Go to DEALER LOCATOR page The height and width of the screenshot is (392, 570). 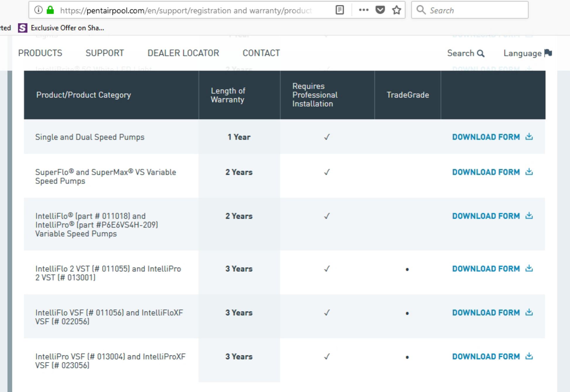(x=183, y=53)
